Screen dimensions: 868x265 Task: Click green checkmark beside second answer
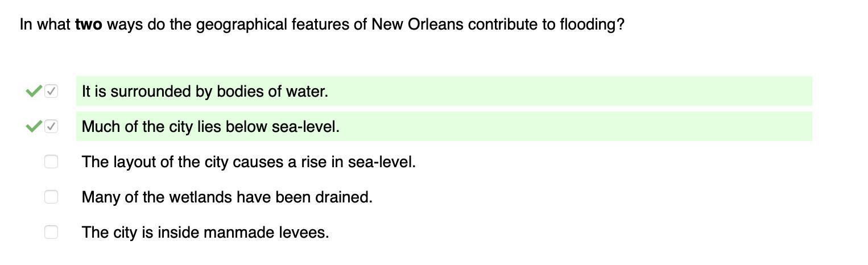coord(34,126)
